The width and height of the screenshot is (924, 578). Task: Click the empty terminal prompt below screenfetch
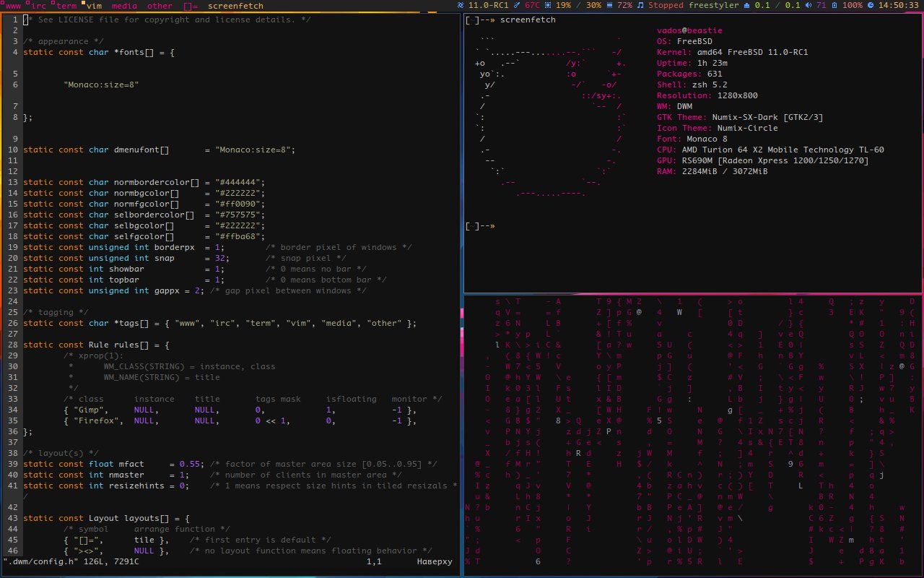pyautogui.click(x=481, y=225)
